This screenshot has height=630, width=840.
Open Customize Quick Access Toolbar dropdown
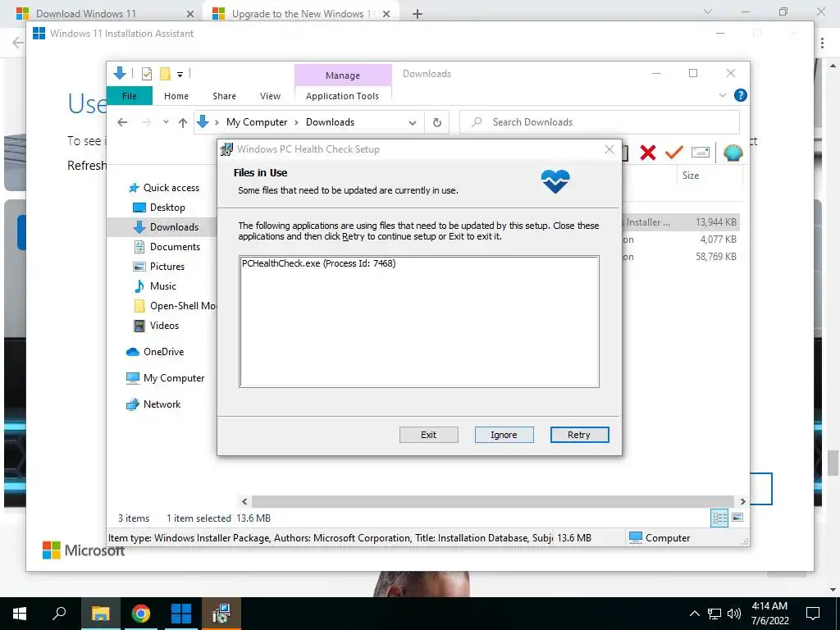(180, 75)
